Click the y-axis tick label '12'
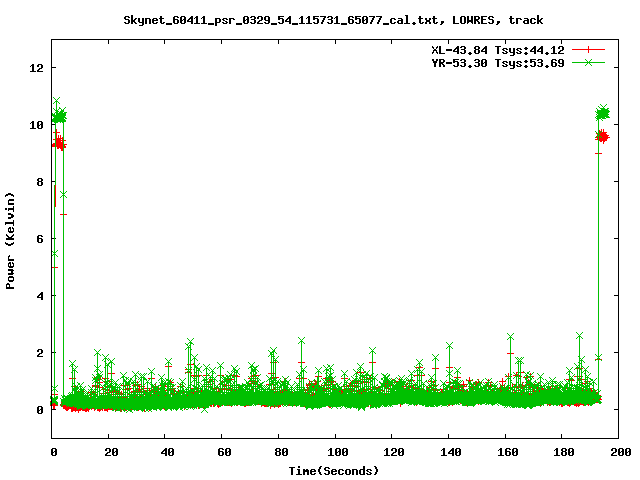 [36, 68]
